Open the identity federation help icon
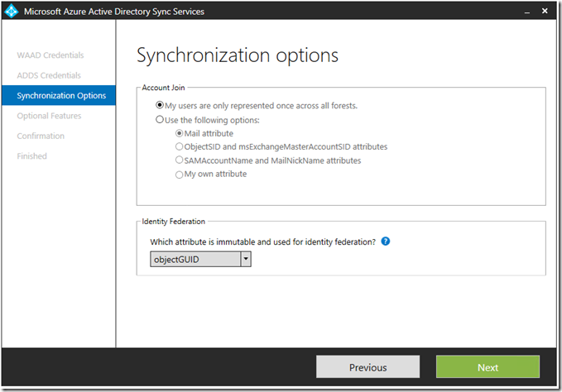Viewport: 562px width, 392px height. pyautogui.click(x=386, y=241)
